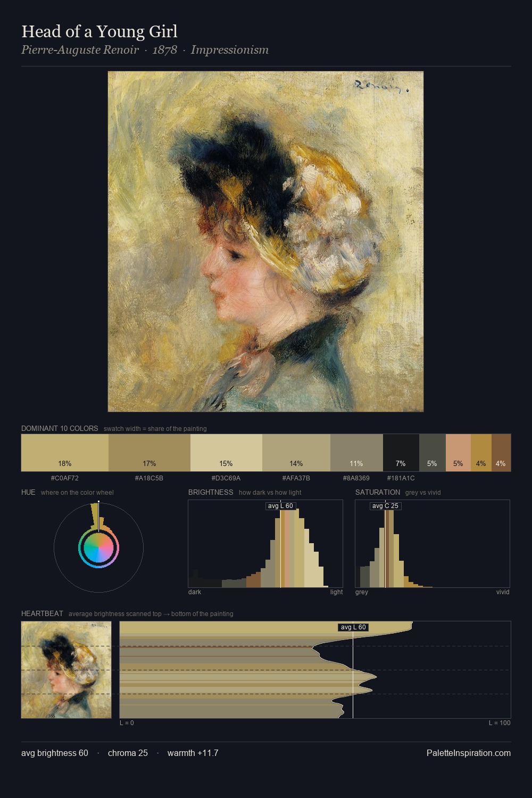This screenshot has width=532, height=798.
Task: Select the pink-tan 5% swatch
Action: click(x=458, y=453)
